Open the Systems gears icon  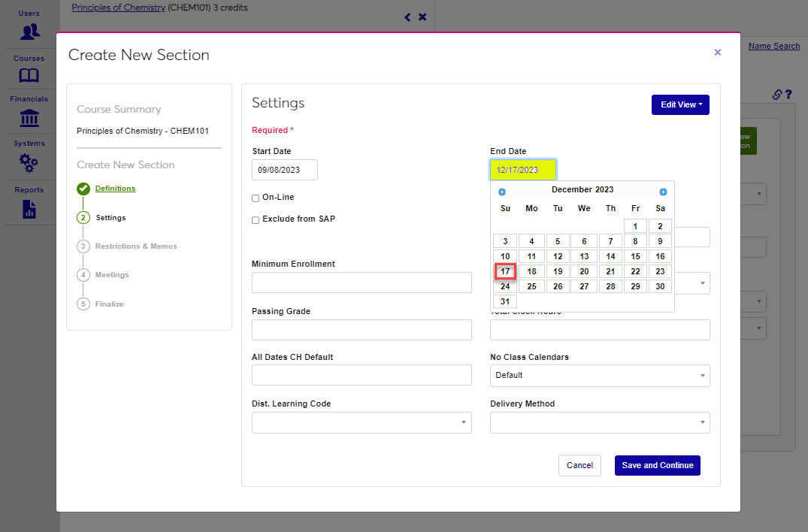tap(29, 162)
